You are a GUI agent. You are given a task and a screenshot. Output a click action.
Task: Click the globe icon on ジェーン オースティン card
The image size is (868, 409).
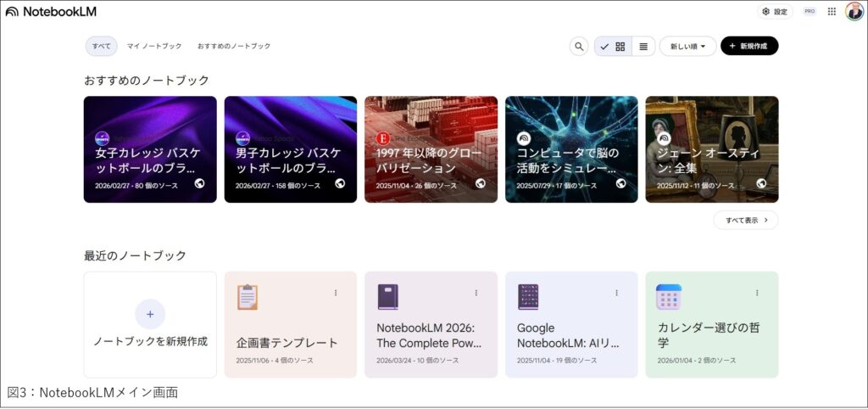761,183
